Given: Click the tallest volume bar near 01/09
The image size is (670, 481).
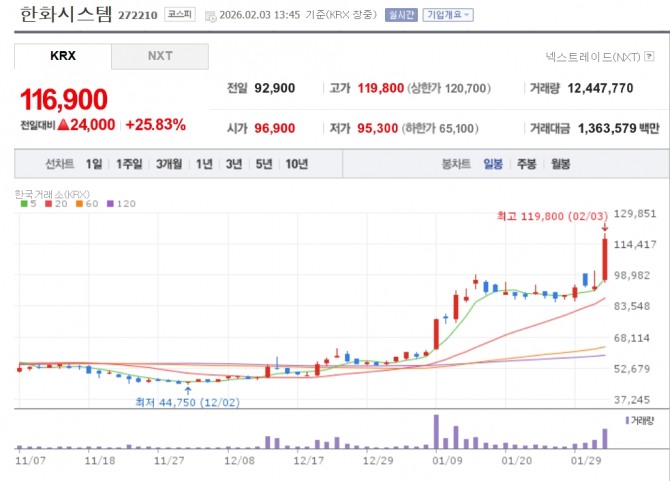Looking at the screenshot, I should [x=436, y=431].
